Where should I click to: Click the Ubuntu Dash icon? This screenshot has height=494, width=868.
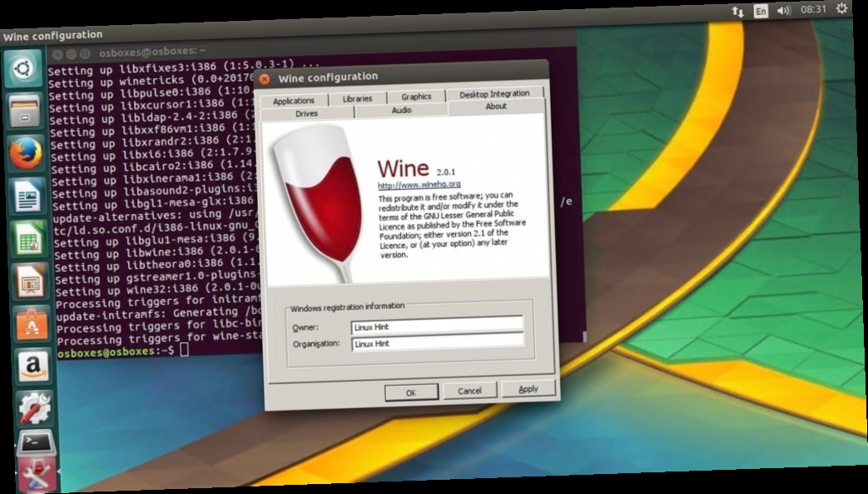pos(22,69)
